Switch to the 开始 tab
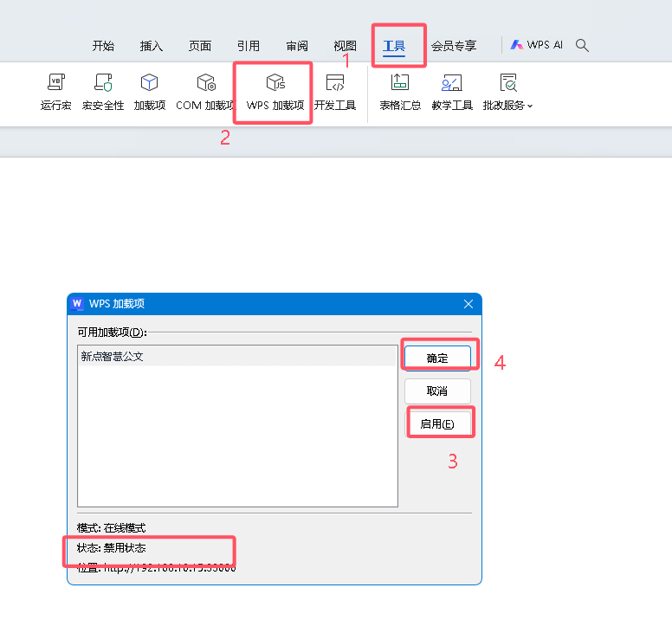The height and width of the screenshot is (620, 672). [103, 46]
